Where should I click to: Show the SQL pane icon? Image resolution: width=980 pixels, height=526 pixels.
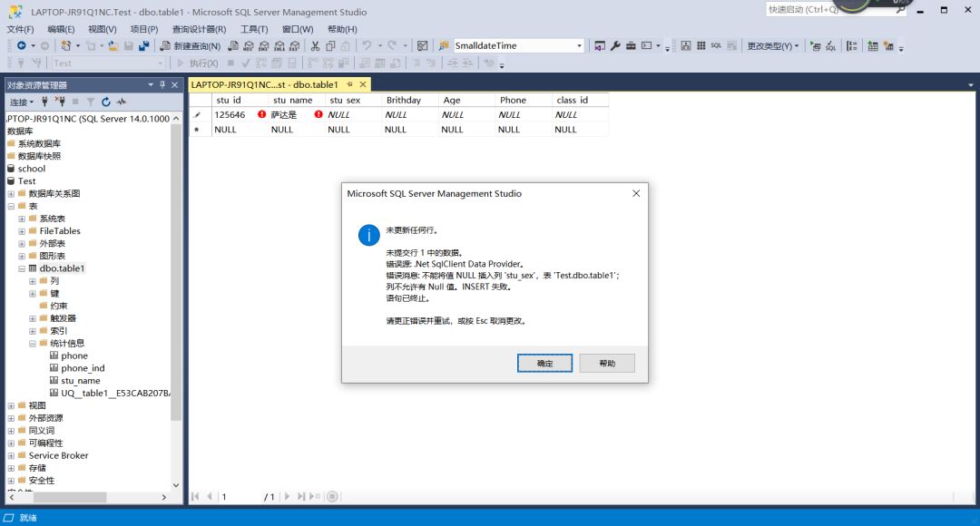click(x=716, y=45)
